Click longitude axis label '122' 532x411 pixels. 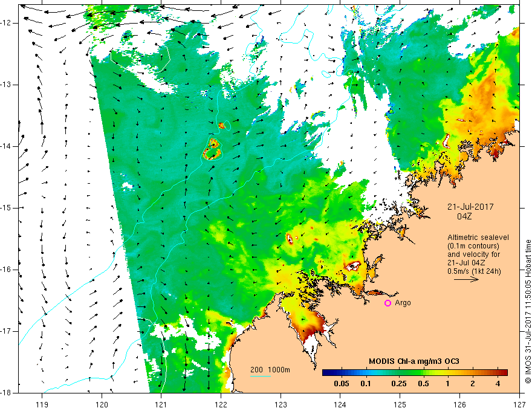tap(221, 404)
